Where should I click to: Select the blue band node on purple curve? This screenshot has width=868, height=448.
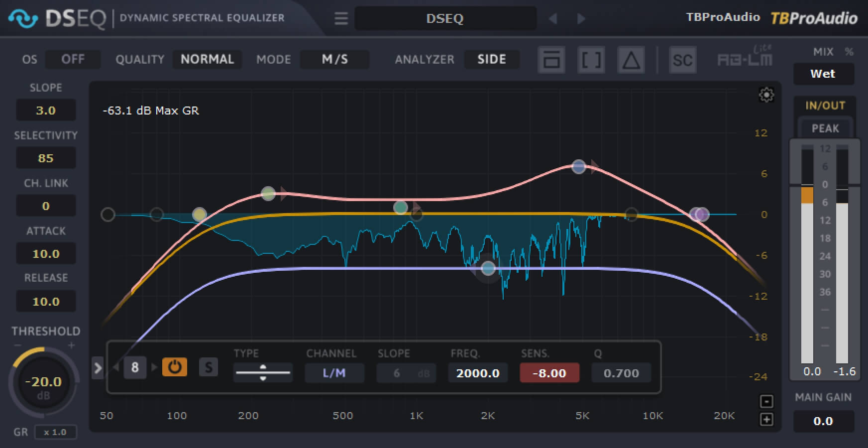(488, 269)
